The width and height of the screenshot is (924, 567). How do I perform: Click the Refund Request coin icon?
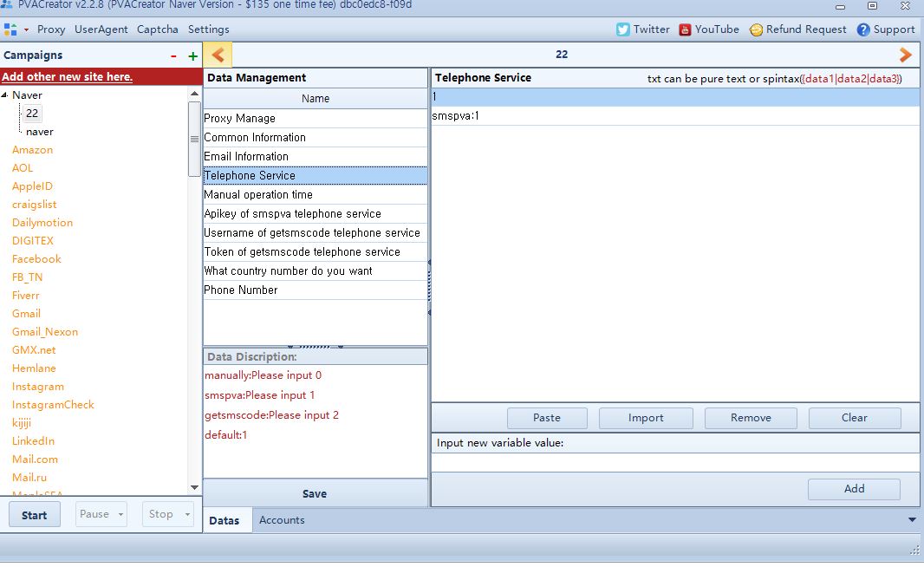(x=756, y=29)
